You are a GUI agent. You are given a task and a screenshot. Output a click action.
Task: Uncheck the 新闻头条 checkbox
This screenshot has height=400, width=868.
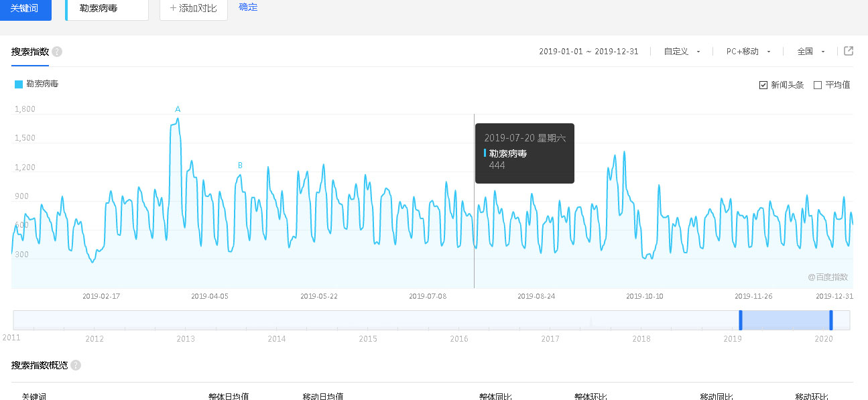pyautogui.click(x=763, y=84)
